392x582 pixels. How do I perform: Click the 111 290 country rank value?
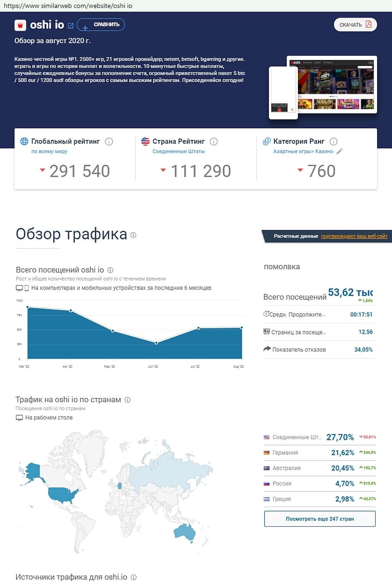201,171
